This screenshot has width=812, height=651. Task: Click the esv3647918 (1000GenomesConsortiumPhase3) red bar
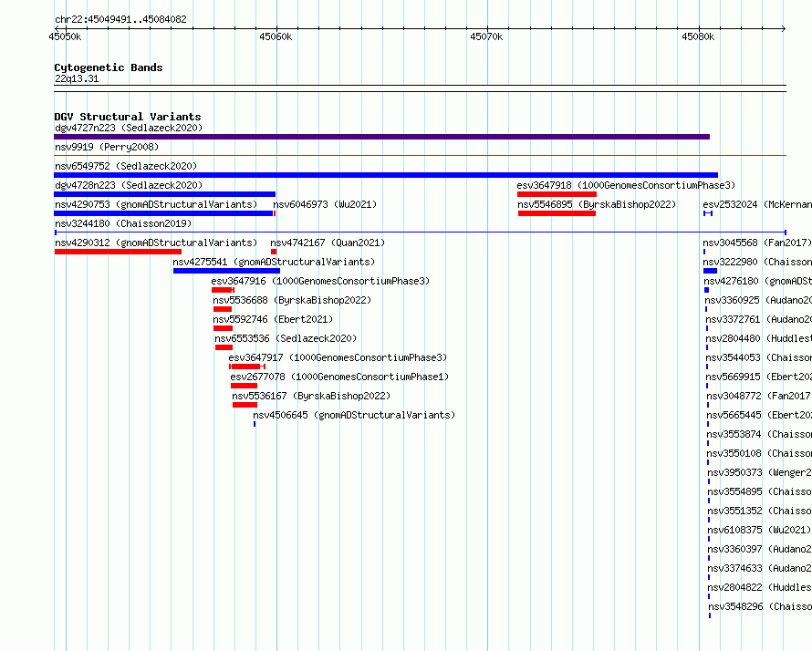pyautogui.click(x=557, y=194)
